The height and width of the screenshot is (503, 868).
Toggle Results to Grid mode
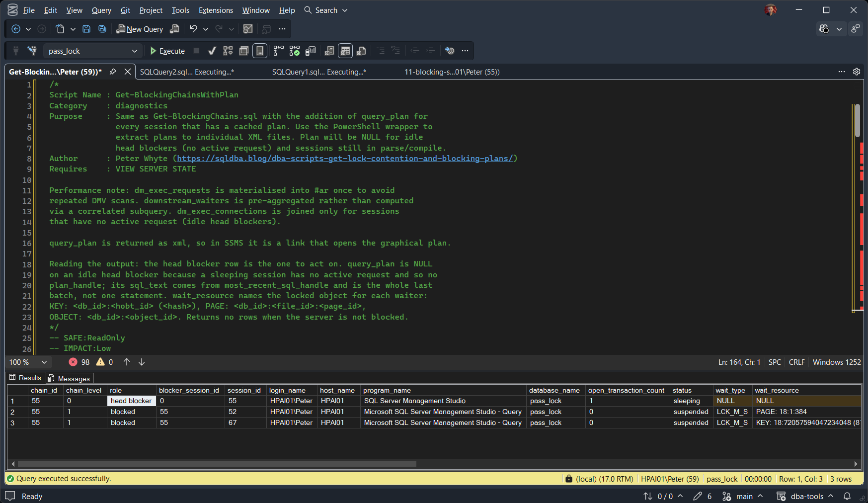coord(345,51)
